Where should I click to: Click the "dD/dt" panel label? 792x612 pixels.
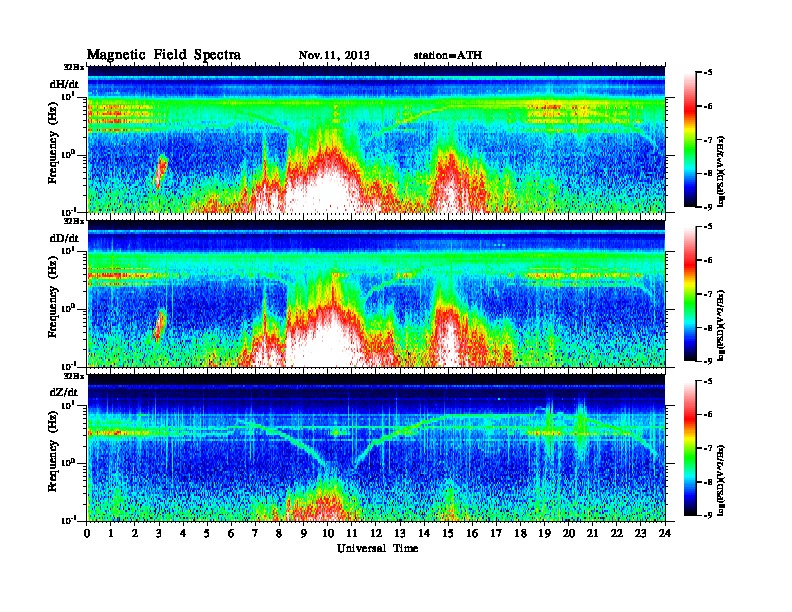(64, 238)
